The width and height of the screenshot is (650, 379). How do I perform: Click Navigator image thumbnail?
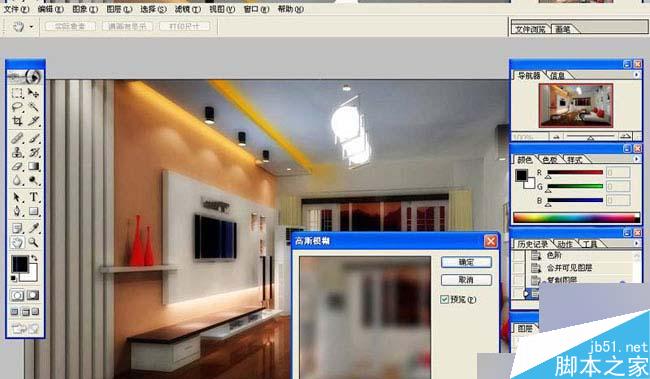576,105
